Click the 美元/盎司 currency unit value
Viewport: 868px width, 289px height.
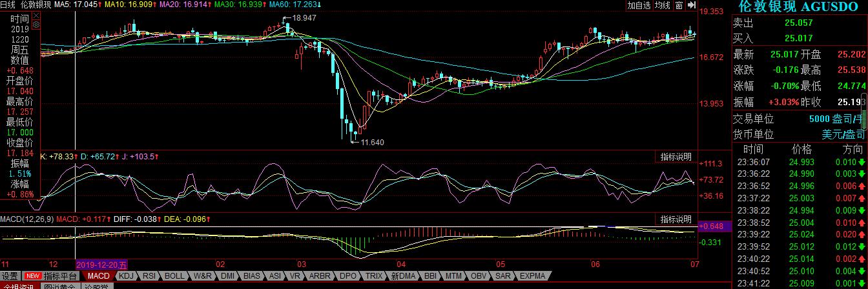(843, 135)
